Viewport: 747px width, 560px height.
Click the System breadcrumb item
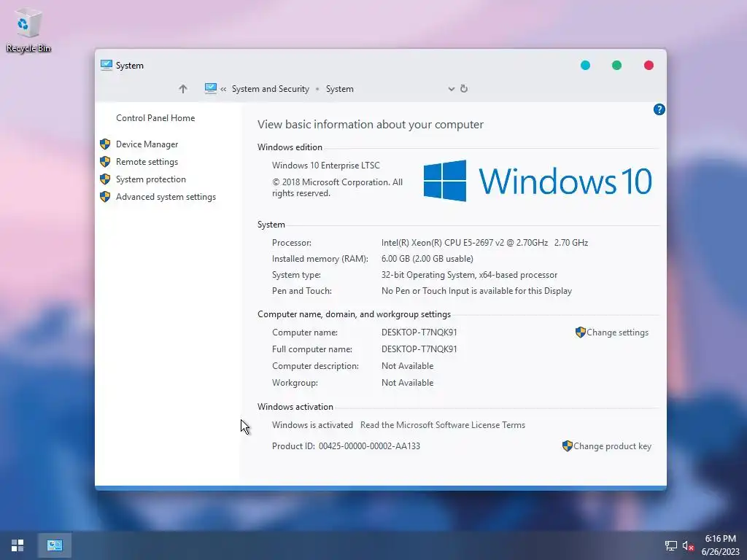pos(340,89)
